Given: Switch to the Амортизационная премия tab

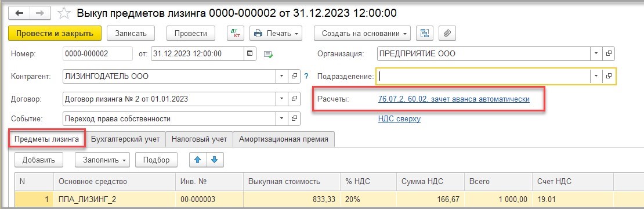Looking at the screenshot, I should click(x=283, y=139).
